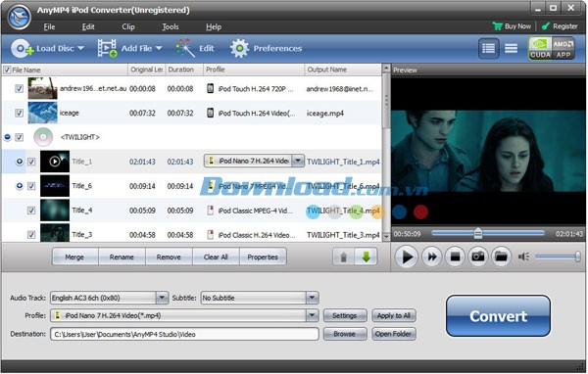Start conversion with Convert button
Image resolution: width=588 pixels, height=374 pixels.
pos(499,316)
